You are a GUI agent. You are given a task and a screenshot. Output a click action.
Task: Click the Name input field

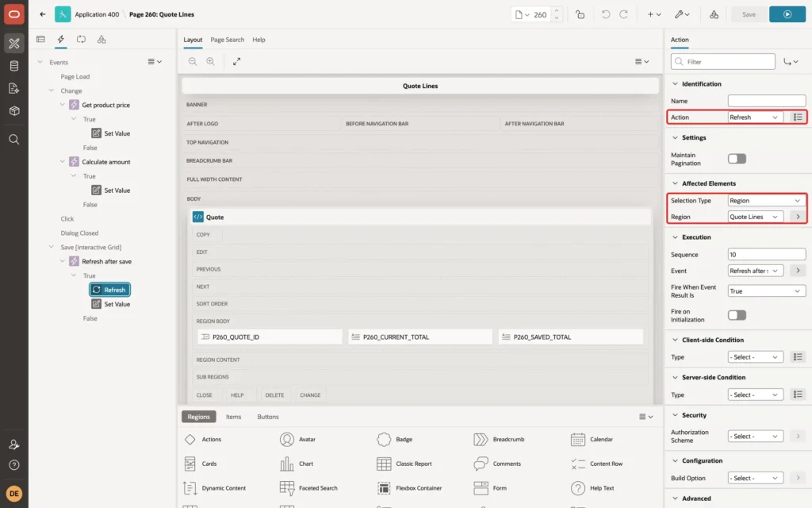767,101
